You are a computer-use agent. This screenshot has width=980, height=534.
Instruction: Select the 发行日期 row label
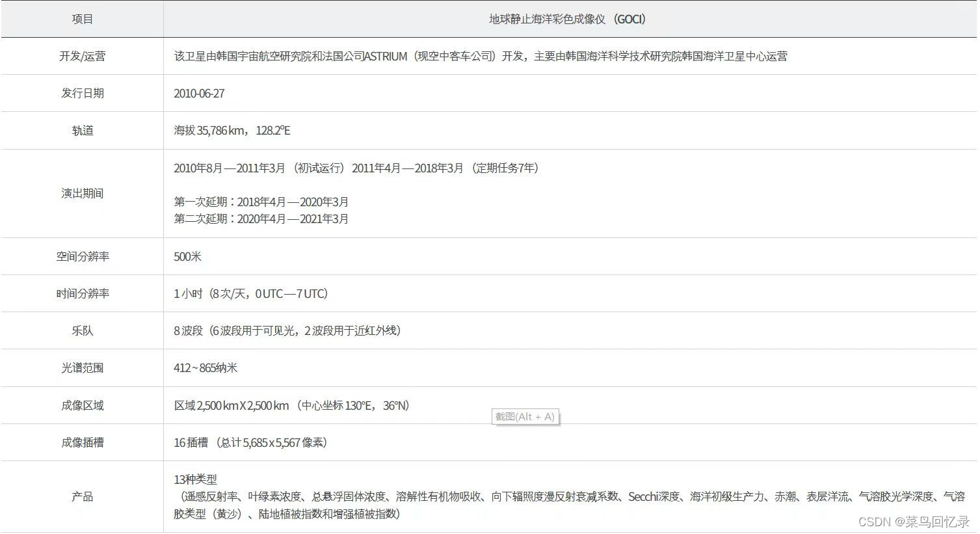pyautogui.click(x=82, y=93)
